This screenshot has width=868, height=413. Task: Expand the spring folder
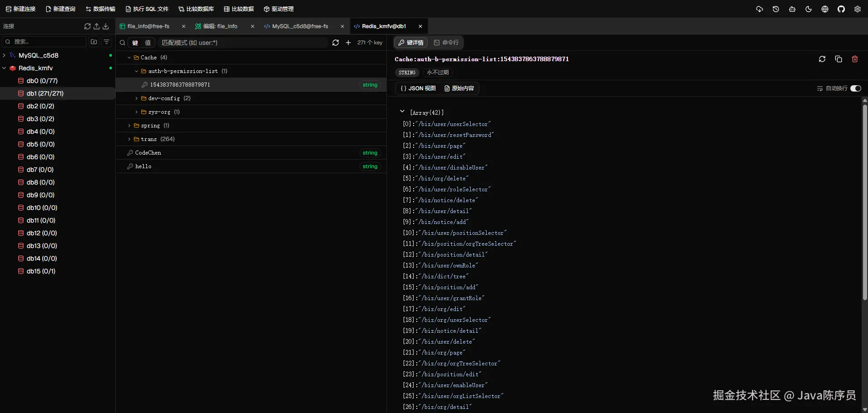pyautogui.click(x=129, y=126)
